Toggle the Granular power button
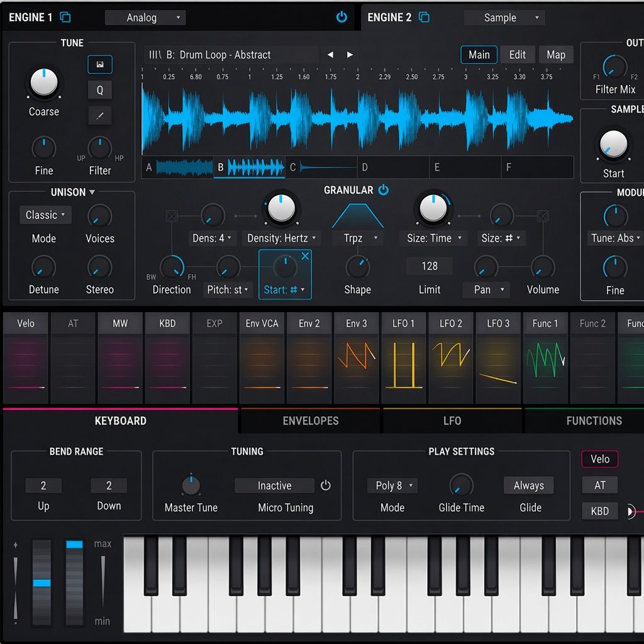644x644 pixels. click(383, 190)
